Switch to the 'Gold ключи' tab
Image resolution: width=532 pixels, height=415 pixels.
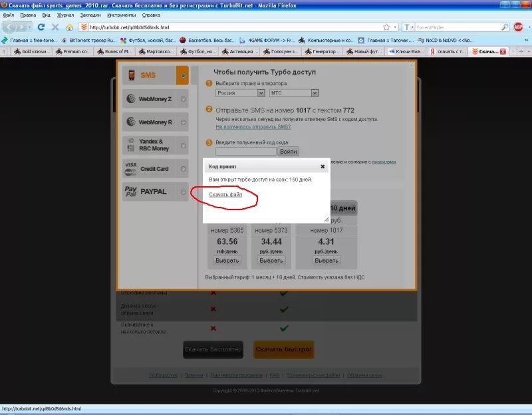[x=31, y=52]
